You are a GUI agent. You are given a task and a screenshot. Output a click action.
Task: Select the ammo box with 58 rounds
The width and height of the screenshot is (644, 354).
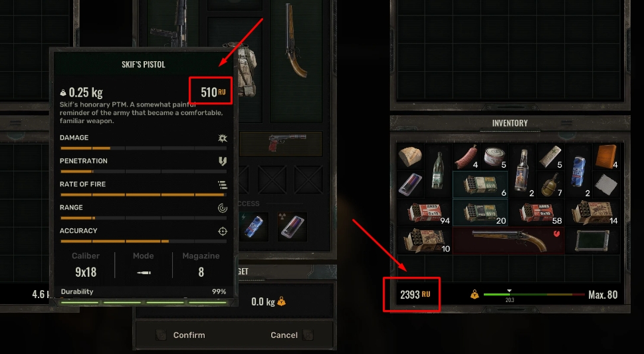(536, 212)
